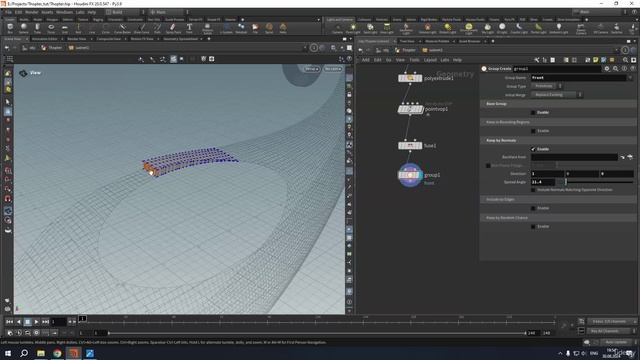Open the Lights and Cameras shelf tab
The width and height of the screenshot is (640, 360).
pyautogui.click(x=340, y=19)
